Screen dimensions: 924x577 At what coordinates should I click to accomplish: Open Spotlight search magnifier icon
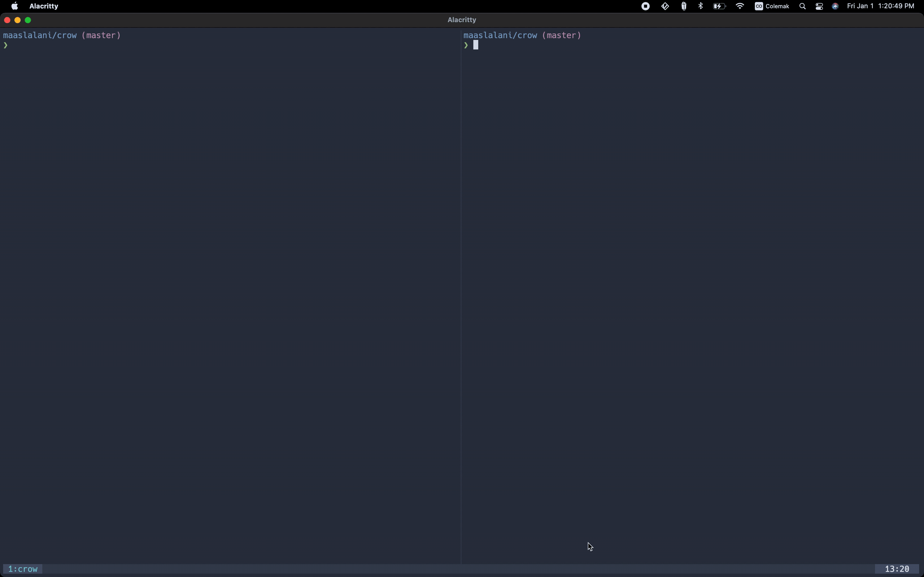click(802, 6)
